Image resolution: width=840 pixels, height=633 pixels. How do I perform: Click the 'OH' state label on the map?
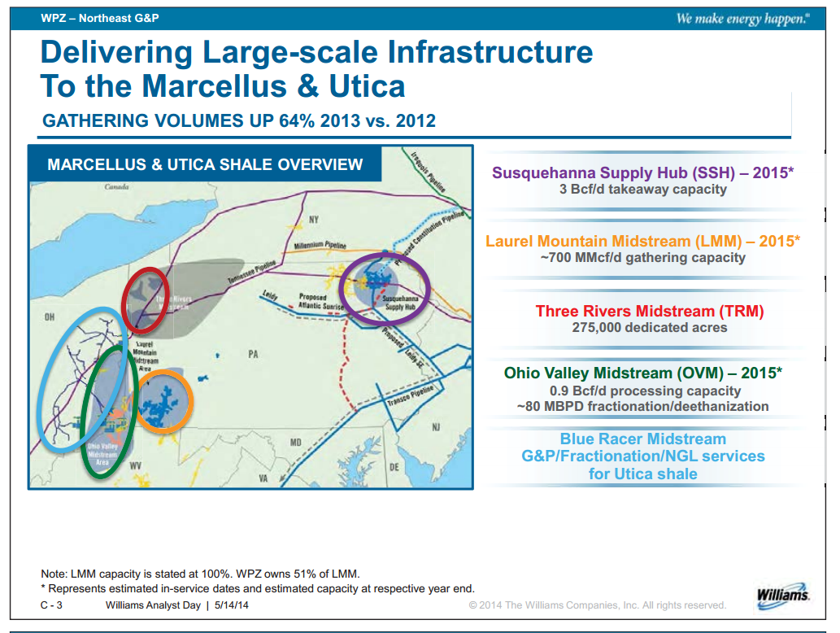pos(50,317)
